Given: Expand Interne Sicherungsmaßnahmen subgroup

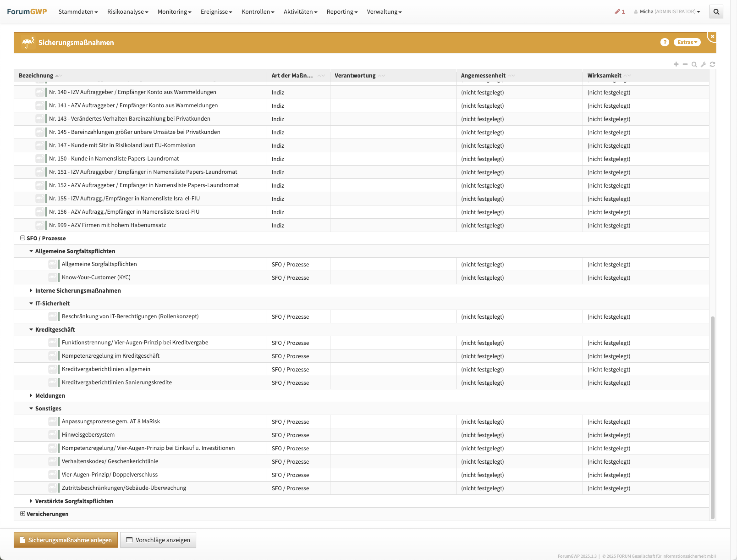Looking at the screenshot, I should tap(31, 291).
